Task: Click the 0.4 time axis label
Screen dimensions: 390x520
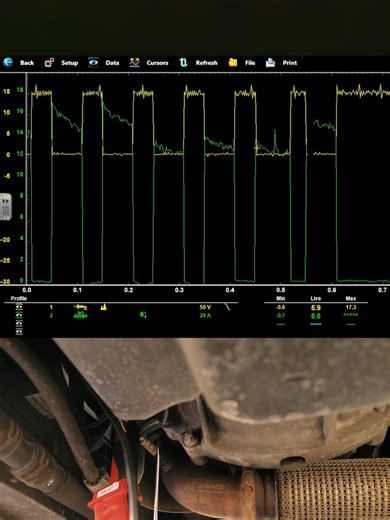Action: (230, 290)
